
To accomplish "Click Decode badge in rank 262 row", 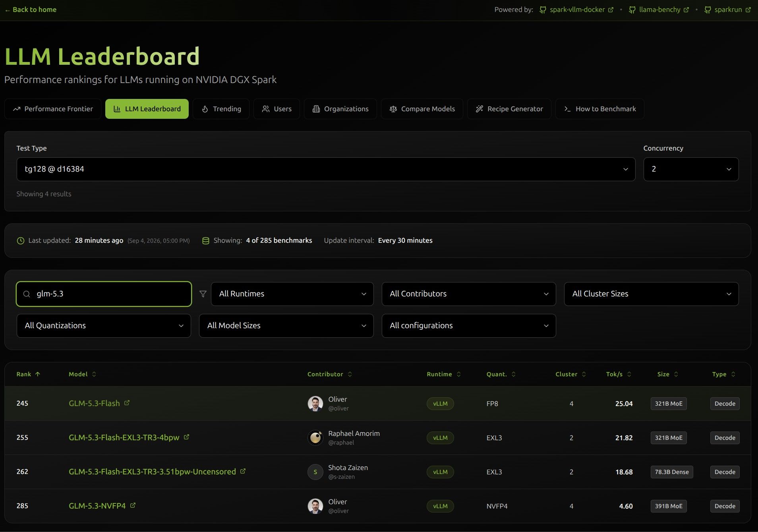I will pos(725,472).
